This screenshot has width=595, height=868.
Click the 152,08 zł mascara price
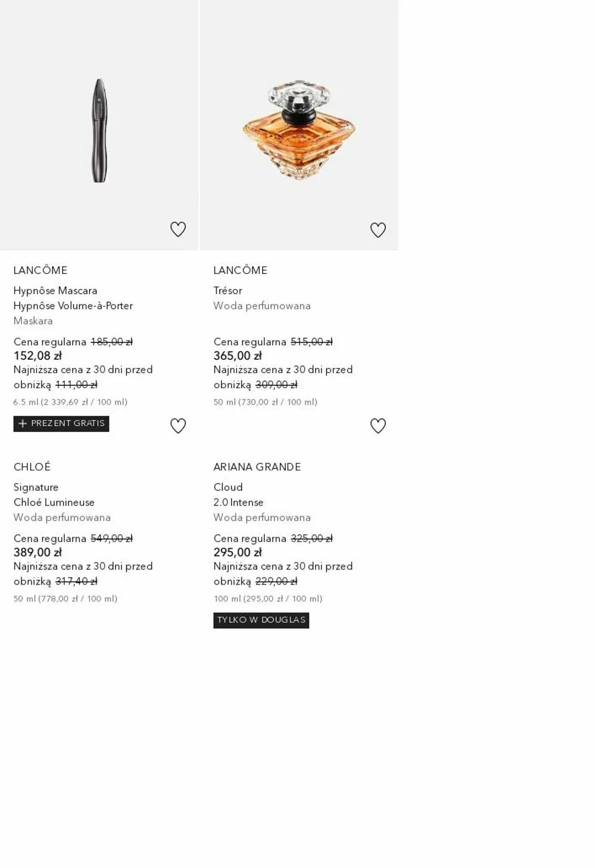pyautogui.click(x=38, y=355)
